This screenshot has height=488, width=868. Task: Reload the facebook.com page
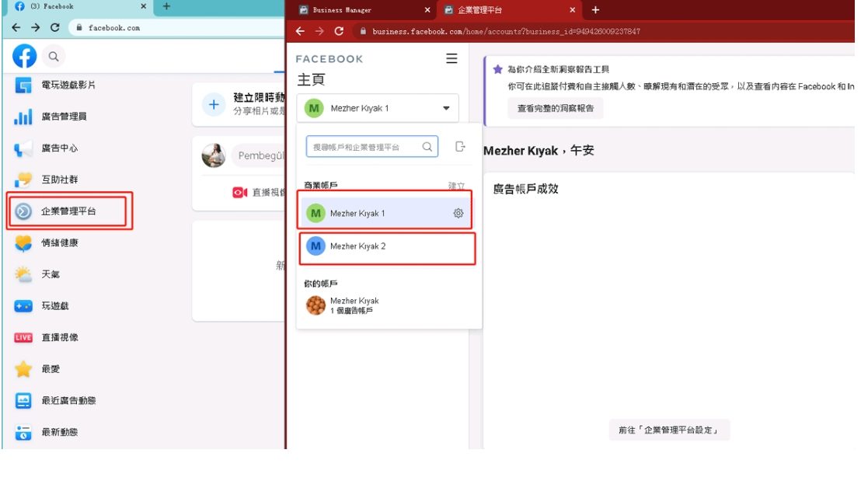coord(54,28)
